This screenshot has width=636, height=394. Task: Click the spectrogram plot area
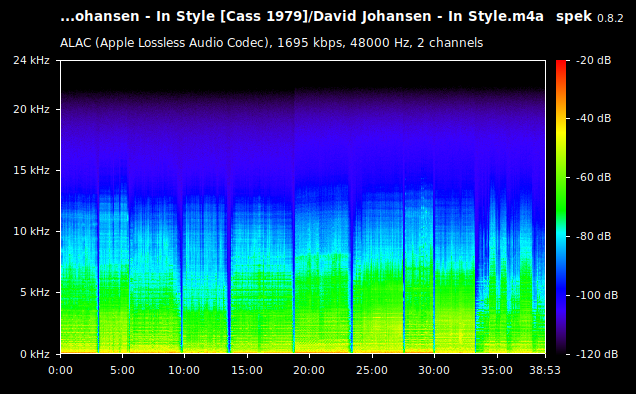coord(303,207)
